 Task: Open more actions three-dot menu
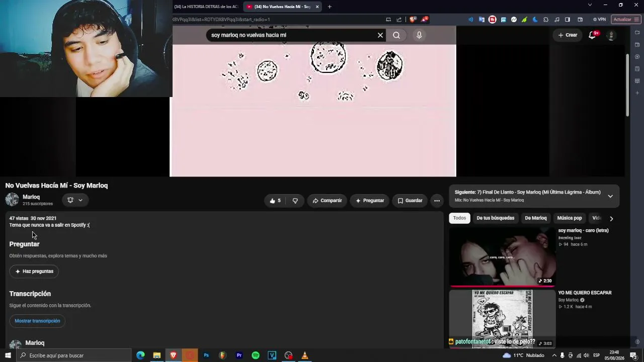[437, 201]
